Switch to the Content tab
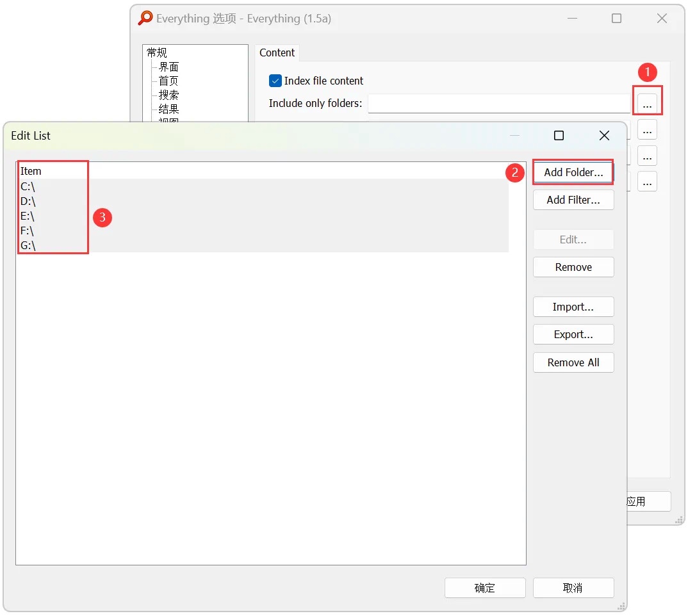688x616 pixels. point(277,53)
